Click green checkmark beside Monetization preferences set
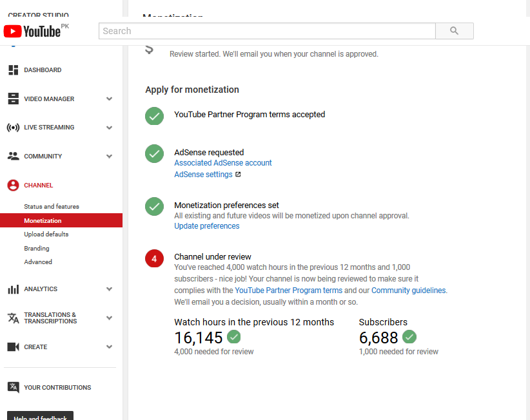Viewport: 530px width, 420px height. click(x=155, y=206)
